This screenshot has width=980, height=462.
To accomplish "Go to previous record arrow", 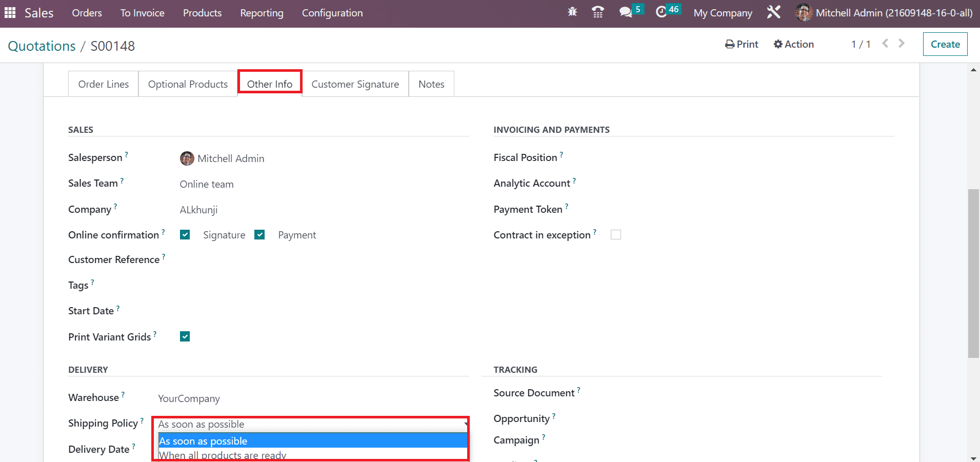I will pyautogui.click(x=885, y=44).
